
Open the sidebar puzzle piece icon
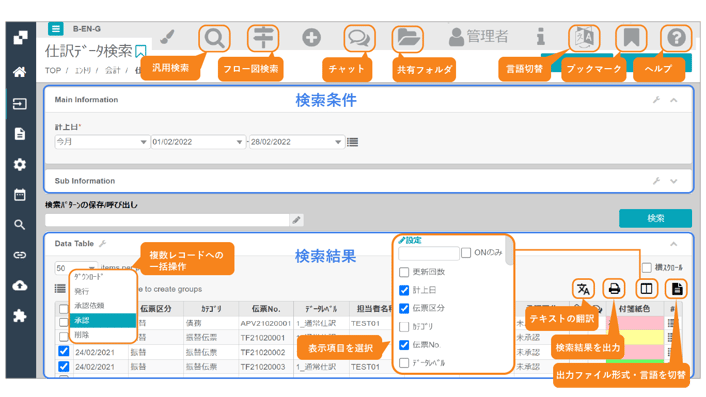pos(20,316)
